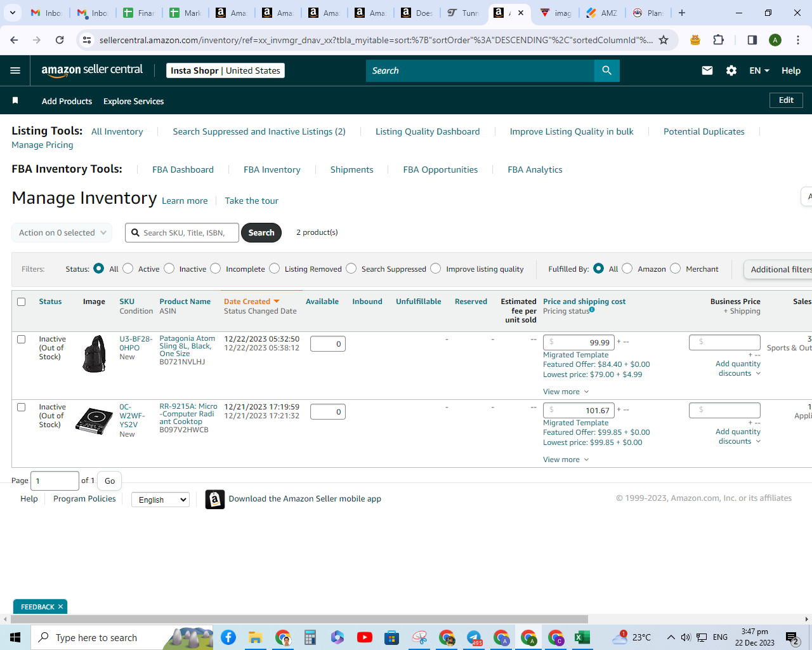
Task: Toggle the browser side panel
Action: (x=752, y=40)
